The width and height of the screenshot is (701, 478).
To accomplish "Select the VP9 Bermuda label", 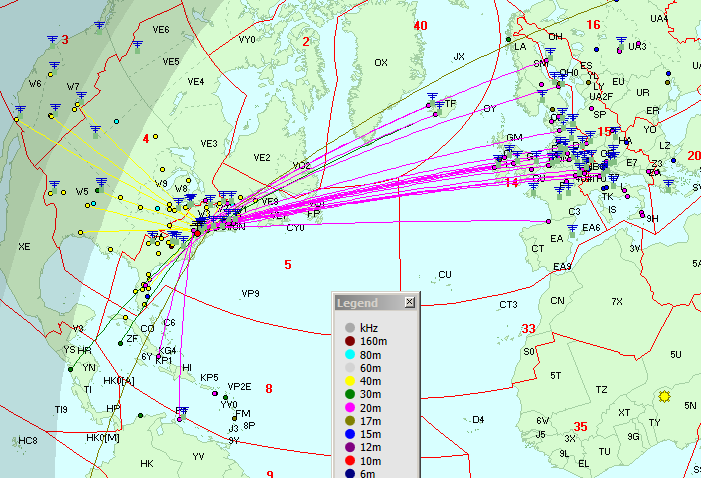I will click(250, 294).
